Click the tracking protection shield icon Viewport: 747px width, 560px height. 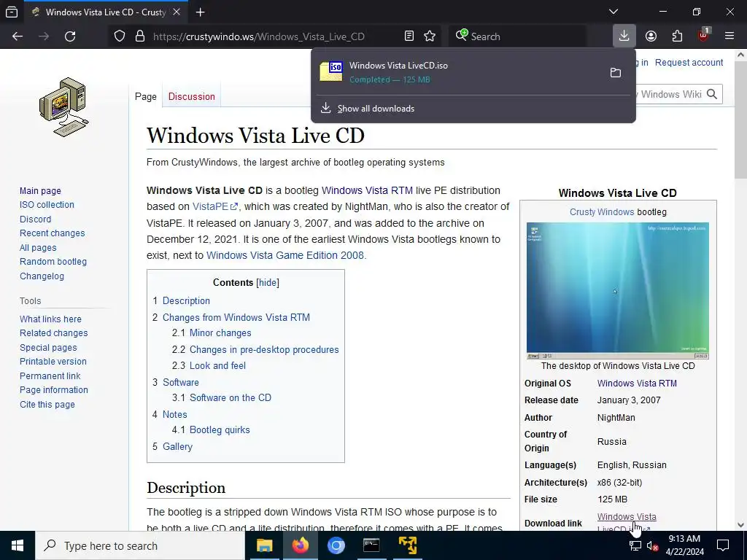[120, 36]
